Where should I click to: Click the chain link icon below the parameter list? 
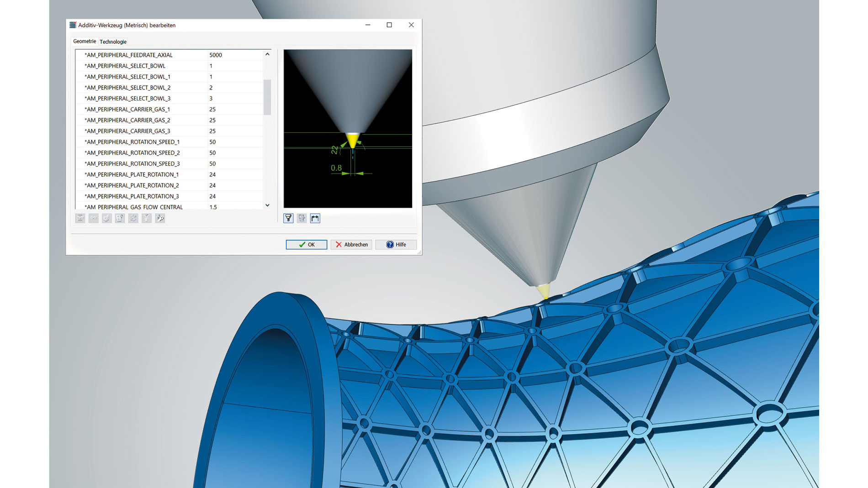pyautogui.click(x=93, y=218)
